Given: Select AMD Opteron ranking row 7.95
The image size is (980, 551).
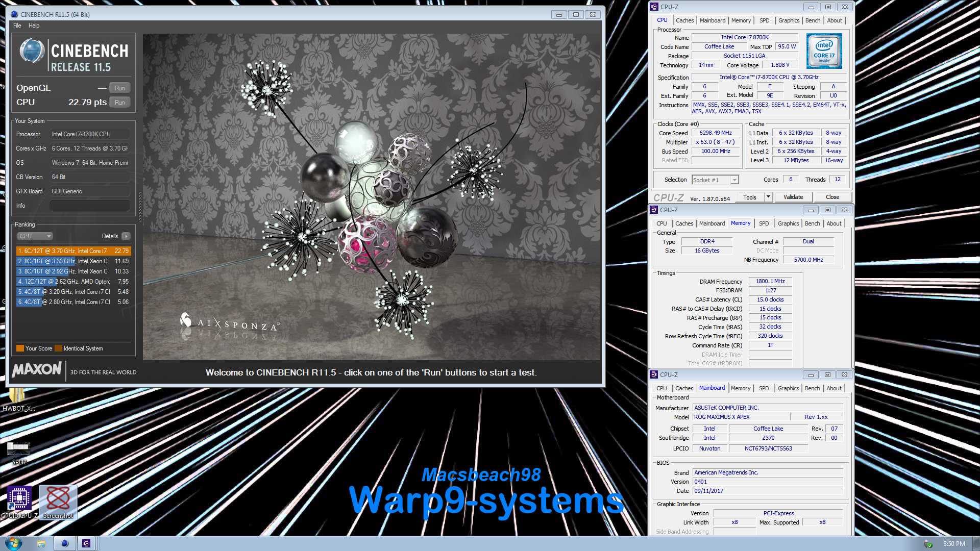Looking at the screenshot, I should (x=73, y=282).
